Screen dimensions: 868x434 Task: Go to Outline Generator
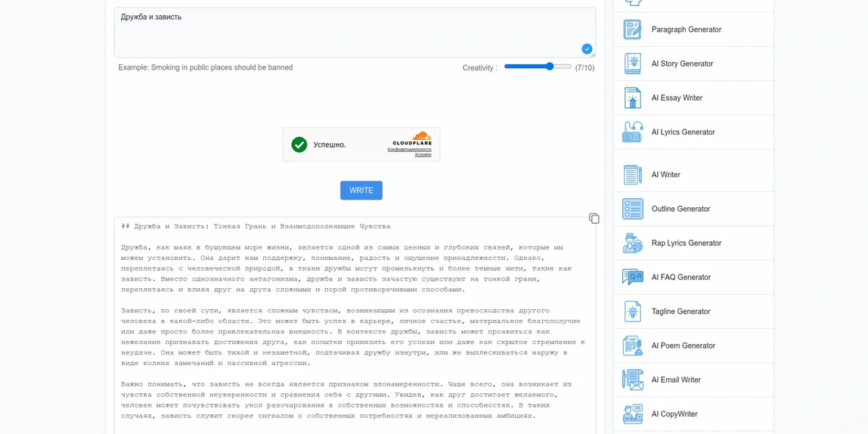tap(680, 209)
